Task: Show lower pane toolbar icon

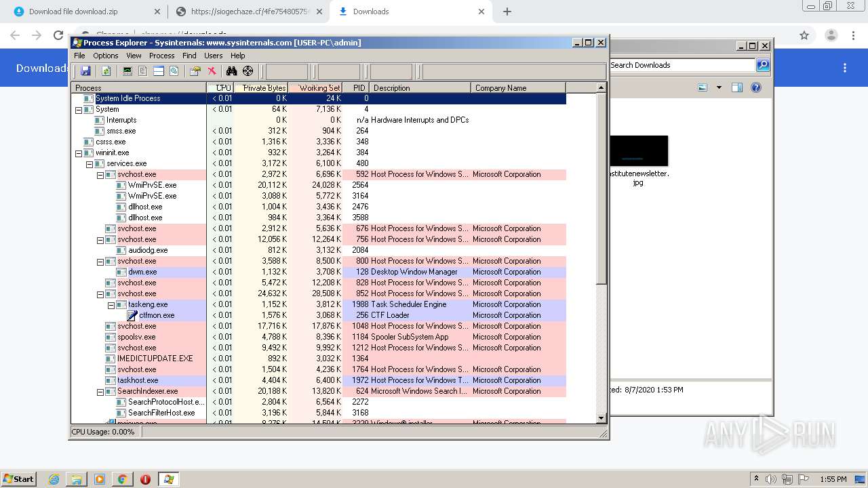Action: [x=159, y=71]
